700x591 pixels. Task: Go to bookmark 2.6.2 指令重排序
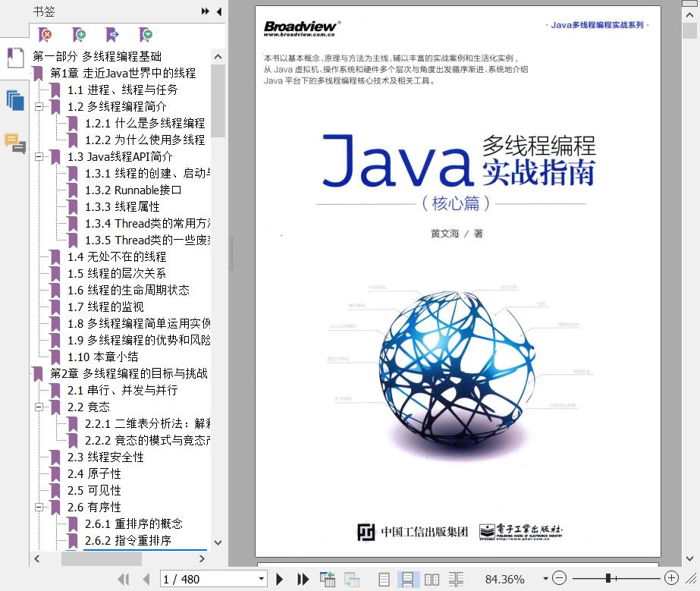128,541
